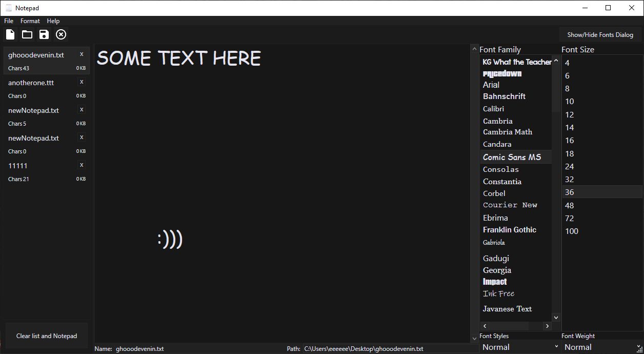Viewport: 644px width, 354px height.
Task: Set font size to 16
Action: (x=602, y=141)
